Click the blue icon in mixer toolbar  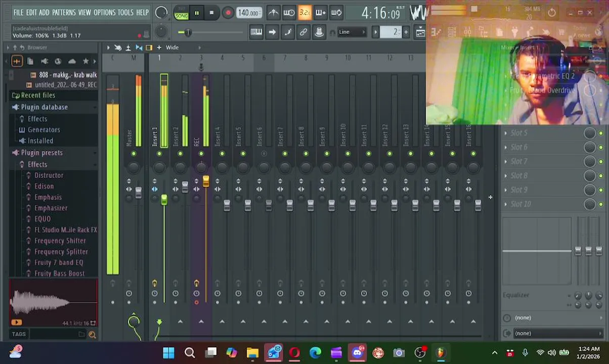[139, 48]
